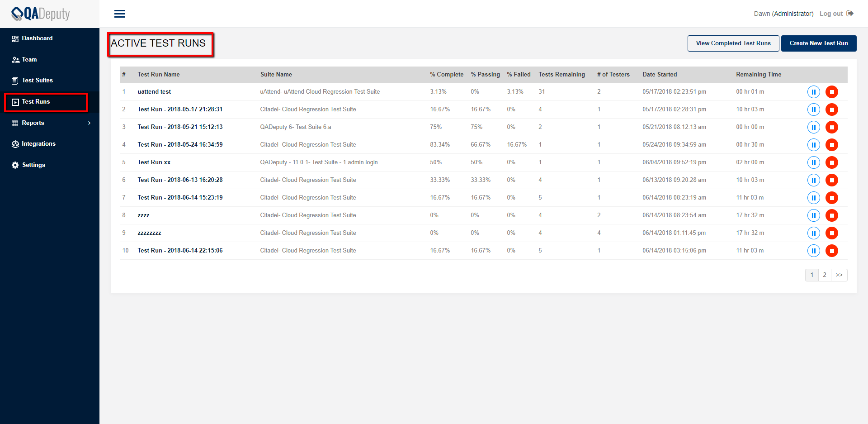
Task: Stop the Test Run xx row
Action: pos(832,162)
